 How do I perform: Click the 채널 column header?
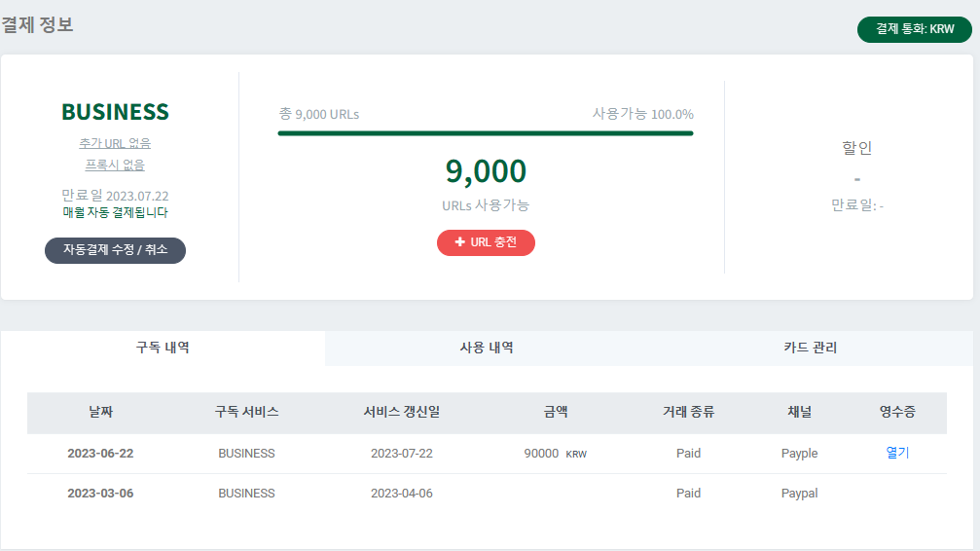(799, 412)
